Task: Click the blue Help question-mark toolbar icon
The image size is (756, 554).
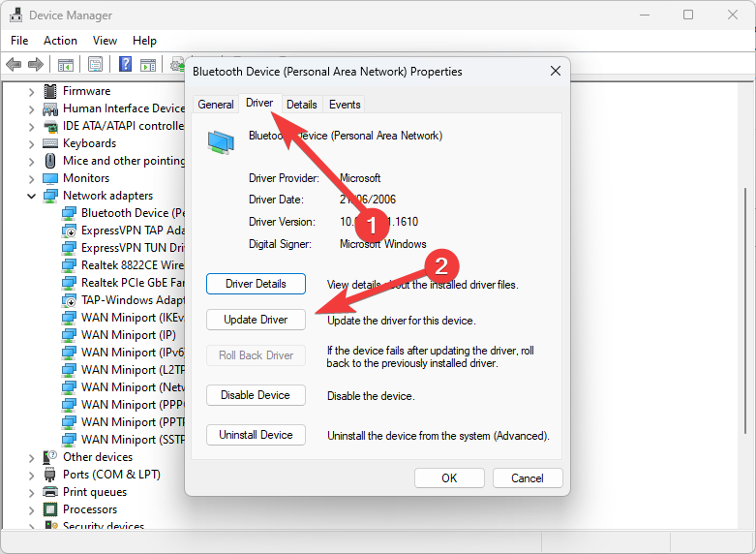Action: pyautogui.click(x=125, y=65)
